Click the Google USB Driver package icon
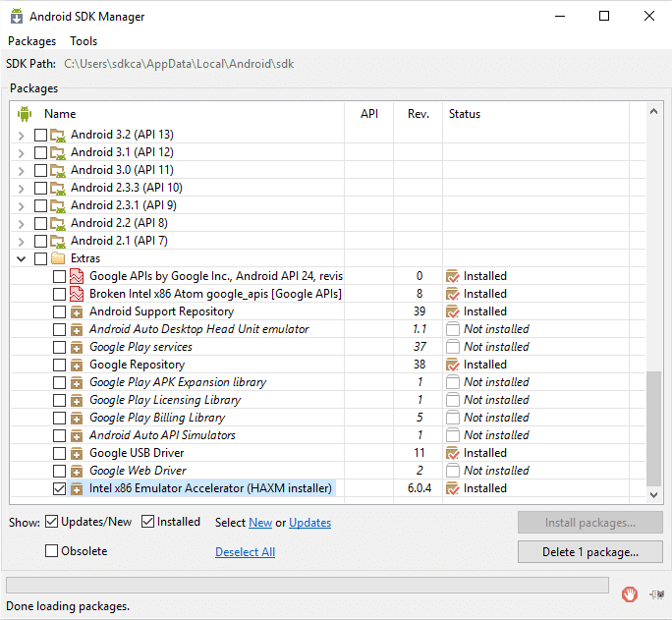Image resolution: width=672 pixels, height=620 pixels. pyautogui.click(x=77, y=453)
